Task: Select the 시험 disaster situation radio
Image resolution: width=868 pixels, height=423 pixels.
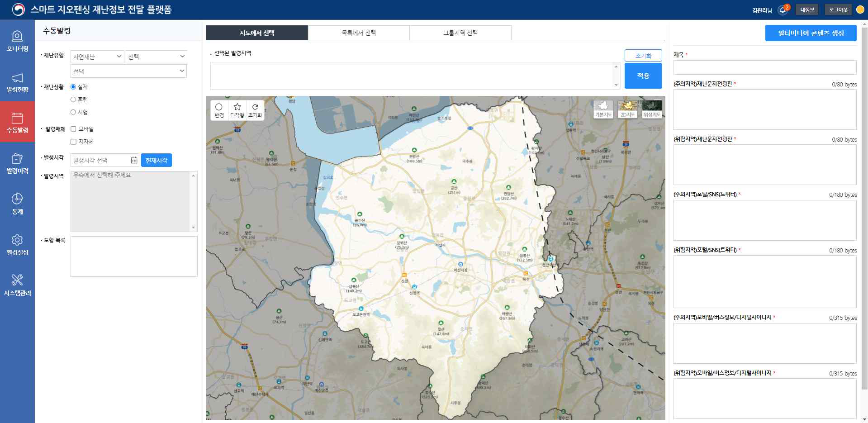Action: coord(73,112)
